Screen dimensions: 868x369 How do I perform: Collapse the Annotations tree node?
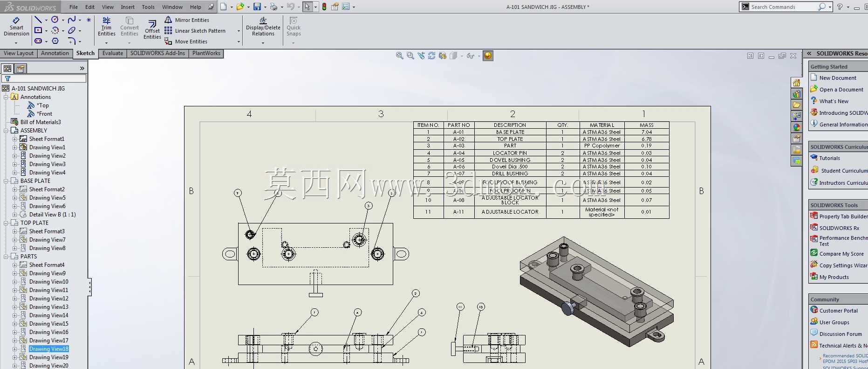point(6,97)
